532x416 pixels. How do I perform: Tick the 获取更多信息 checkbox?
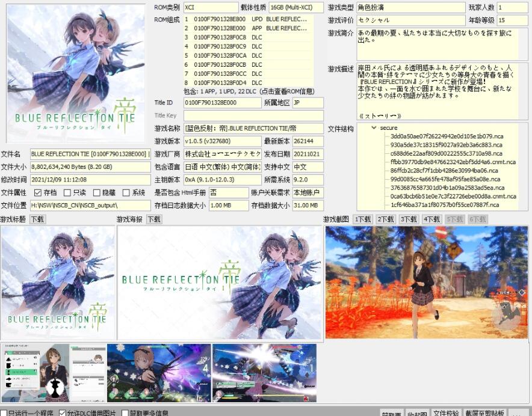coord(125,413)
